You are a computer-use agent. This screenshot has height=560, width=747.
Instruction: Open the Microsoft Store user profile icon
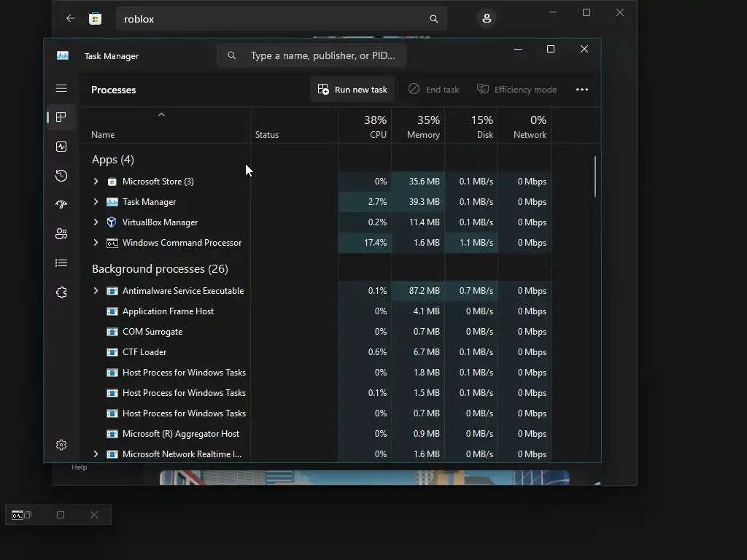click(x=487, y=18)
